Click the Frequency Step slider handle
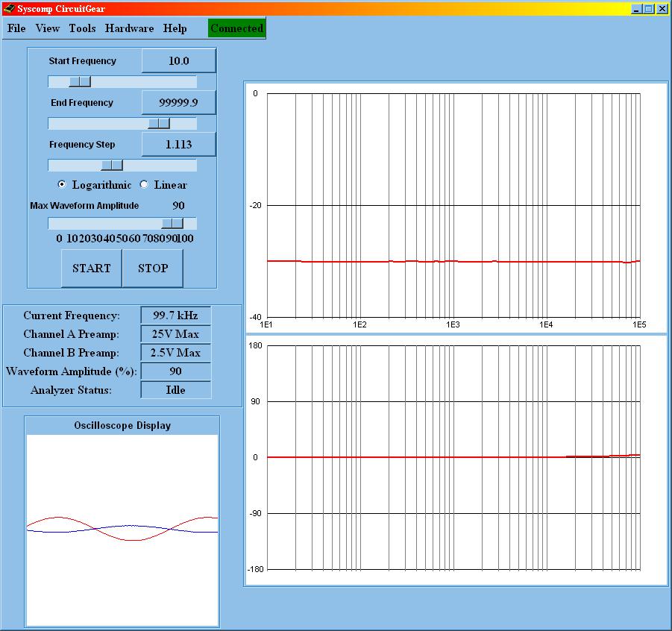 [112, 165]
